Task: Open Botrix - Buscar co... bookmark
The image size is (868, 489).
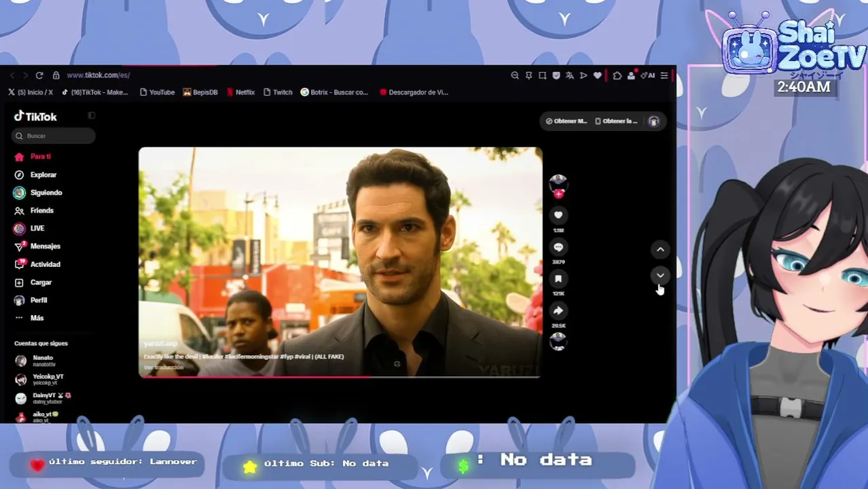Action: 334,92
